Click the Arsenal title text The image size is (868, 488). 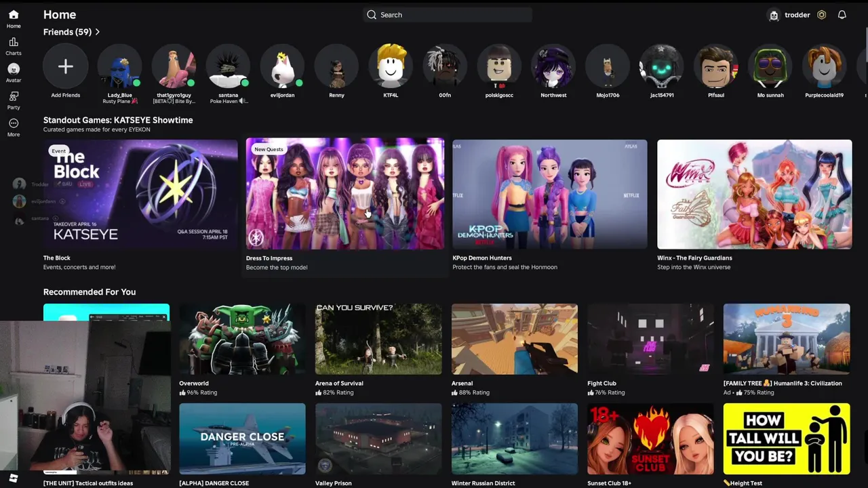(462, 384)
